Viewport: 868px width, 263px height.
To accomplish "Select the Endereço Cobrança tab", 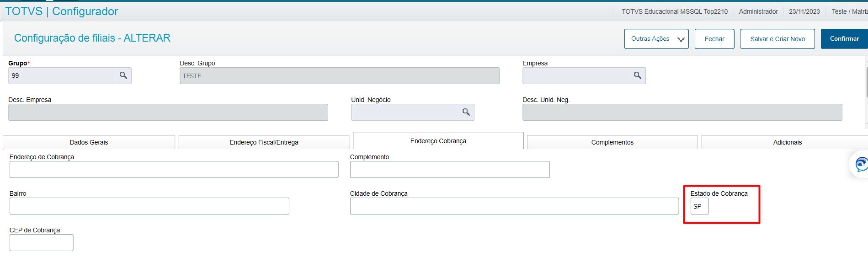I will pos(438,141).
